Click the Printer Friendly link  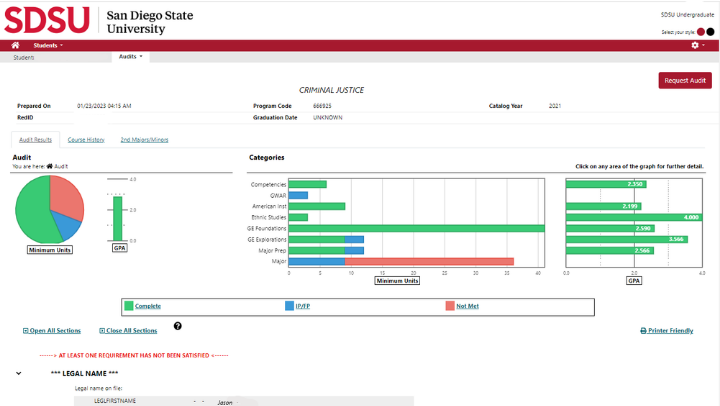pyautogui.click(x=666, y=330)
